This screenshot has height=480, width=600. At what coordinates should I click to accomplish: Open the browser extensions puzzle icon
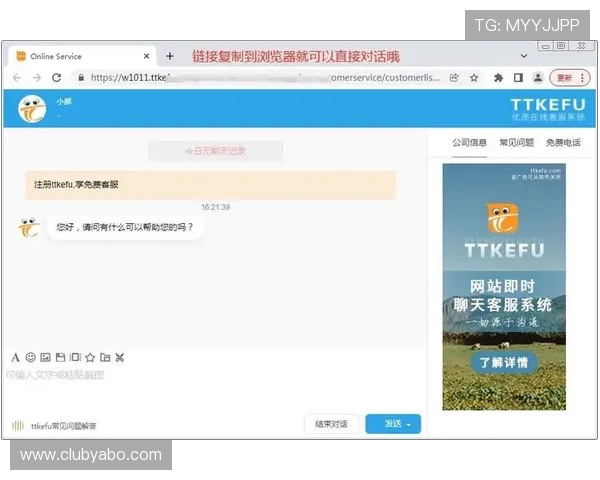click(x=498, y=78)
